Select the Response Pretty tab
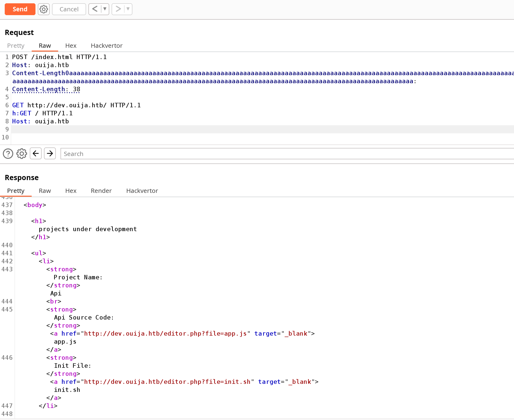The width and height of the screenshot is (514, 420). [x=16, y=191]
